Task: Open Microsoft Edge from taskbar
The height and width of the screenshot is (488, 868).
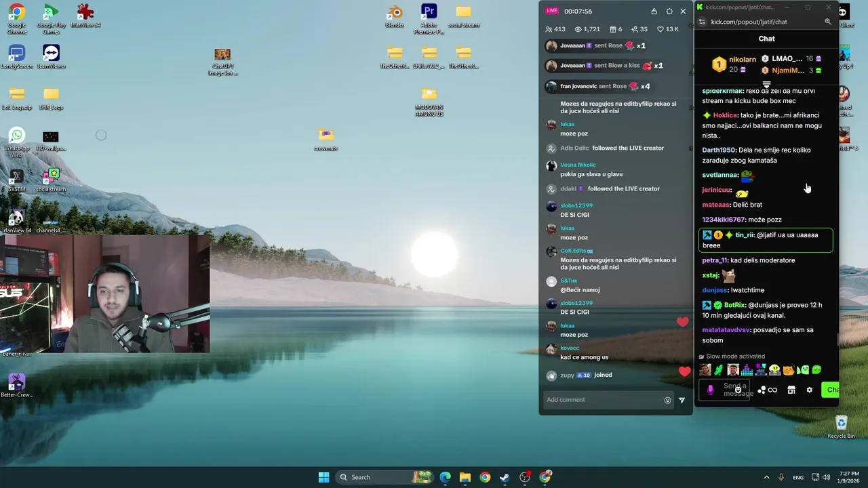Action: [445, 477]
